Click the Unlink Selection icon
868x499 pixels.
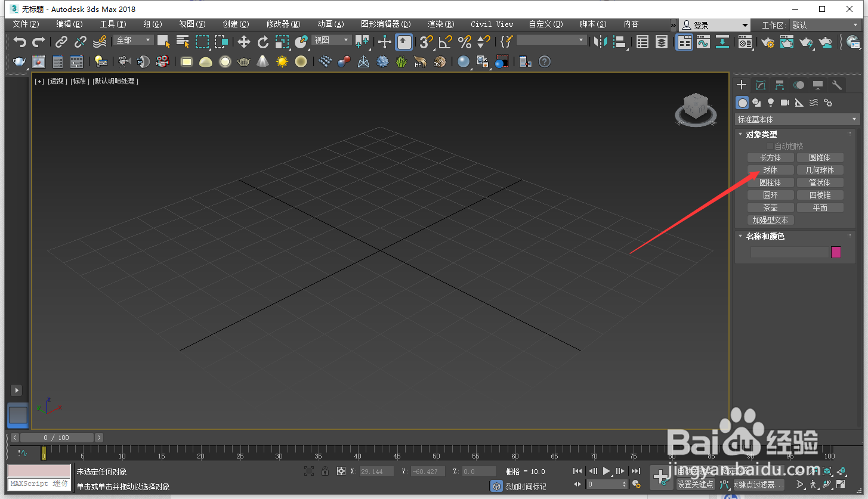point(81,42)
